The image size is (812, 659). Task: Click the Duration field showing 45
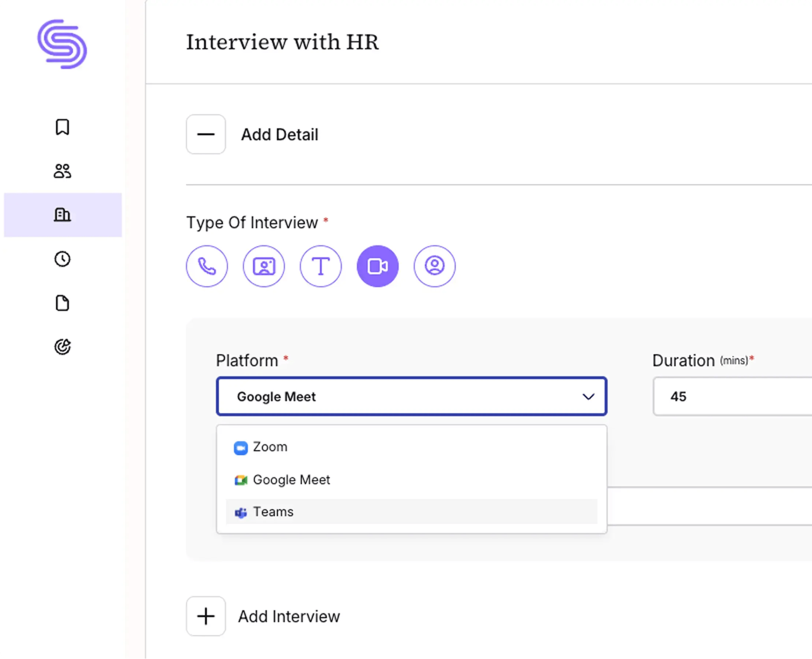click(x=733, y=396)
